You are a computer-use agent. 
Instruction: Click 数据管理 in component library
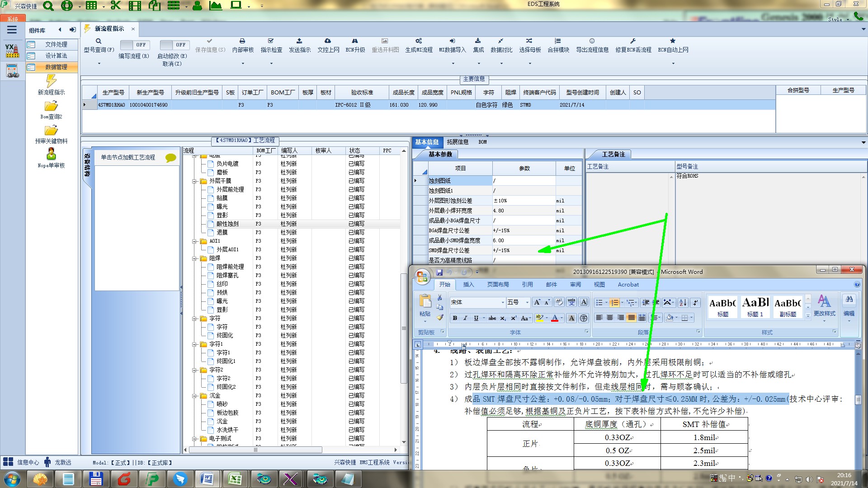pos(56,67)
